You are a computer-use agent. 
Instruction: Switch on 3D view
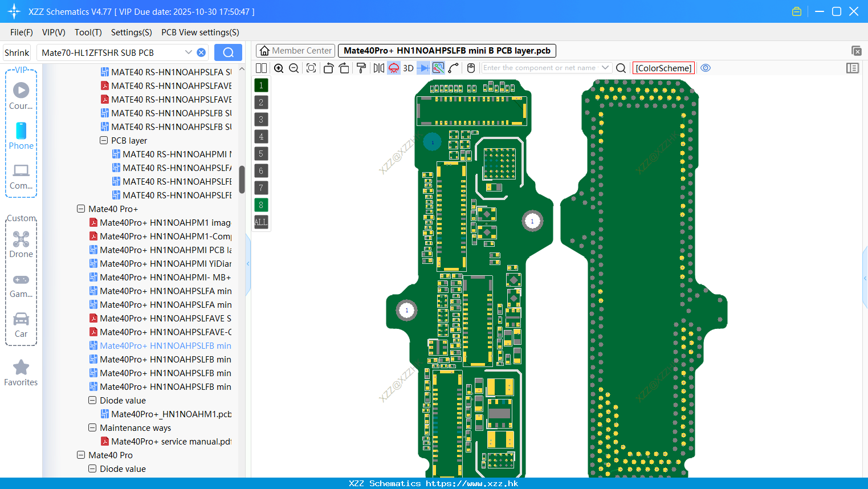(x=408, y=68)
